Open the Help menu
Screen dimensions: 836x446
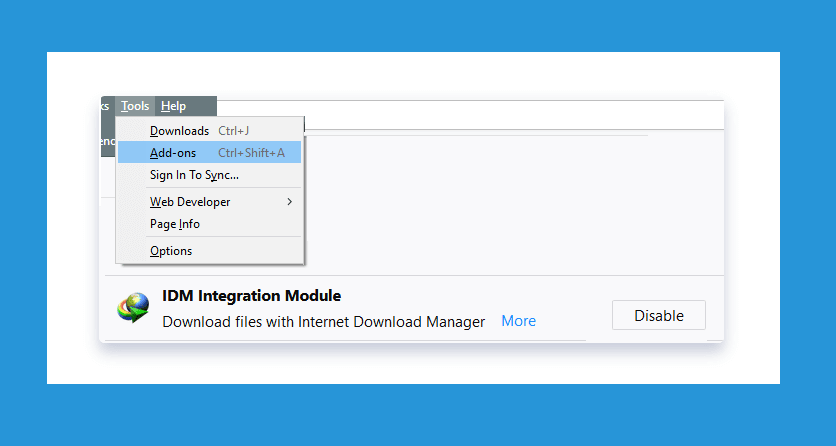[173, 106]
